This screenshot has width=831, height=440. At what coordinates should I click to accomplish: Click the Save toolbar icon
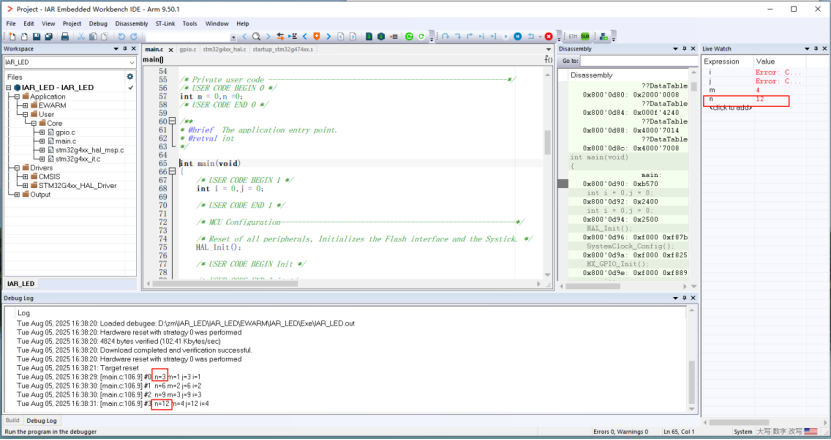click(x=37, y=37)
